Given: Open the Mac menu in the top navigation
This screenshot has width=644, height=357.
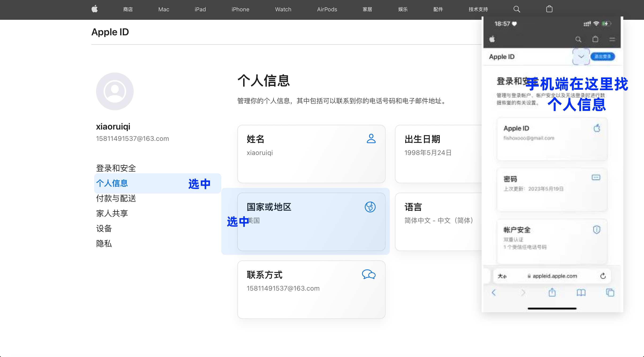Looking at the screenshot, I should [164, 9].
